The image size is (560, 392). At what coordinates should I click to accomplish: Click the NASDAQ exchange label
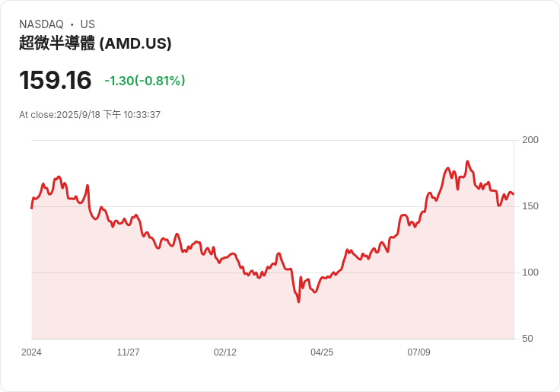coord(41,24)
